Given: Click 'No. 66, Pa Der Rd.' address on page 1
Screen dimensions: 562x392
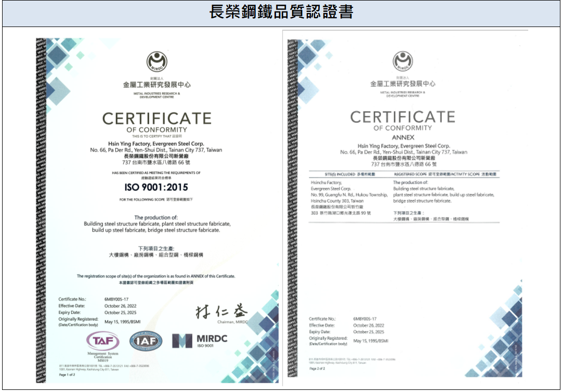Looking at the screenshot, I should click(x=156, y=150).
